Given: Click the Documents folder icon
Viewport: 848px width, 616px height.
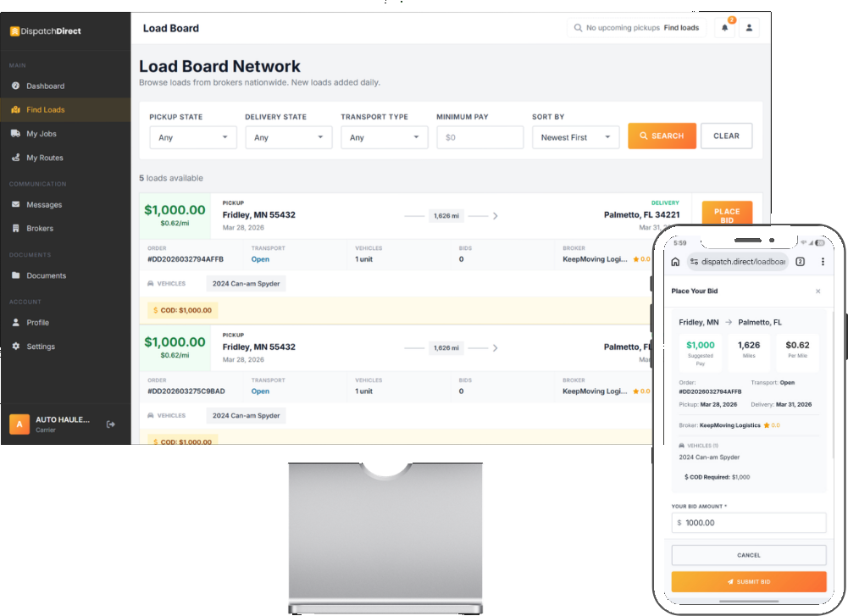Looking at the screenshot, I should (16, 275).
